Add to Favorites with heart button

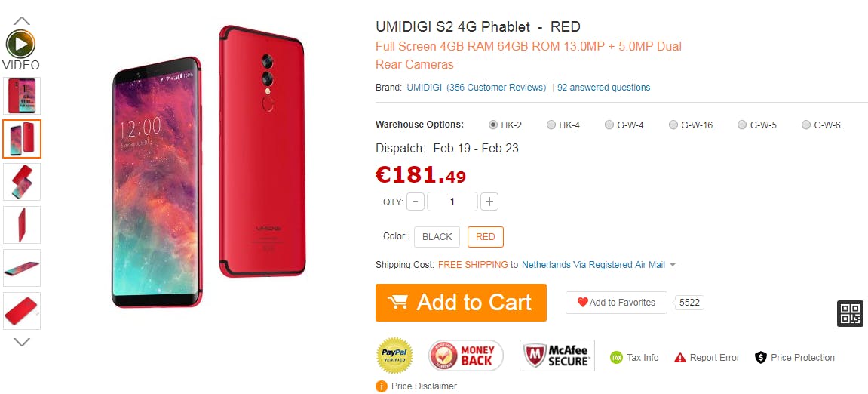coord(616,303)
